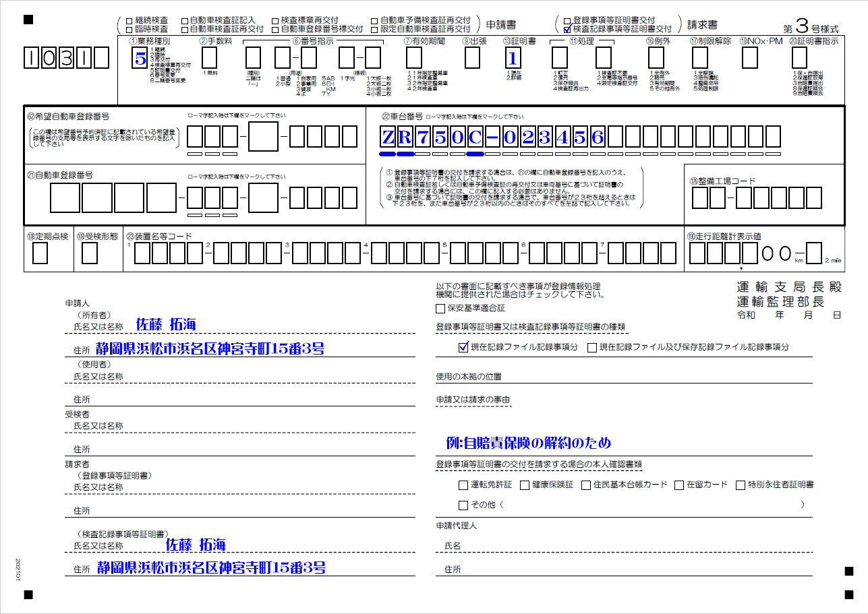This screenshot has width=868, height=614.
Task: Select the その他 checkbox
Action: (x=463, y=505)
